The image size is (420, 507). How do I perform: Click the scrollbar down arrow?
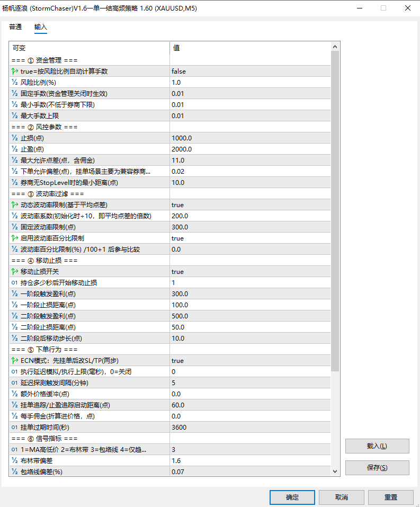335,472
